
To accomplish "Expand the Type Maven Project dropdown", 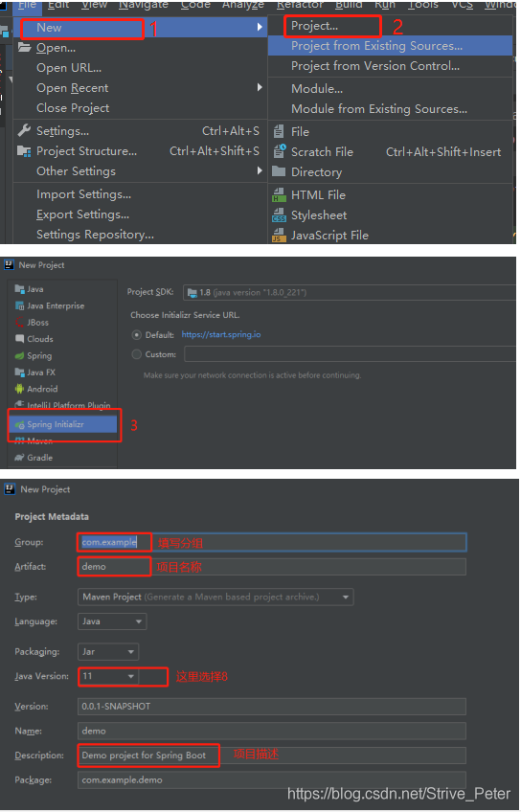I will (215, 598).
